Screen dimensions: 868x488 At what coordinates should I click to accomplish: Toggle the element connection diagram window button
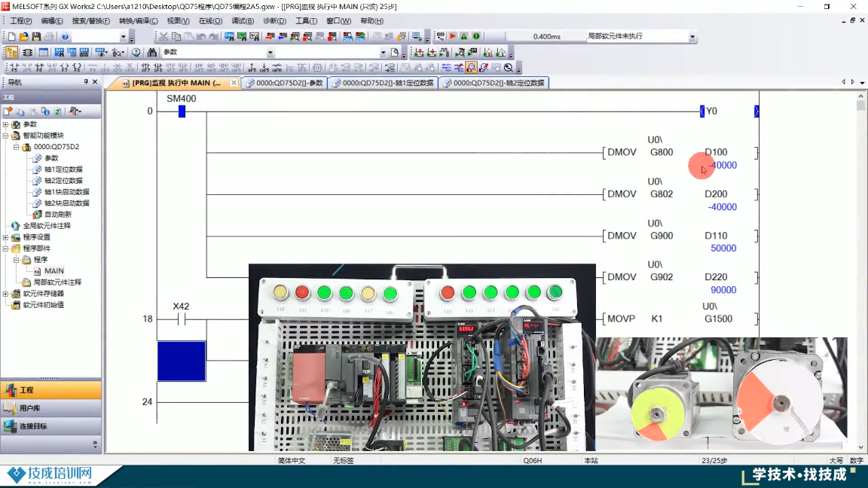coord(27,52)
